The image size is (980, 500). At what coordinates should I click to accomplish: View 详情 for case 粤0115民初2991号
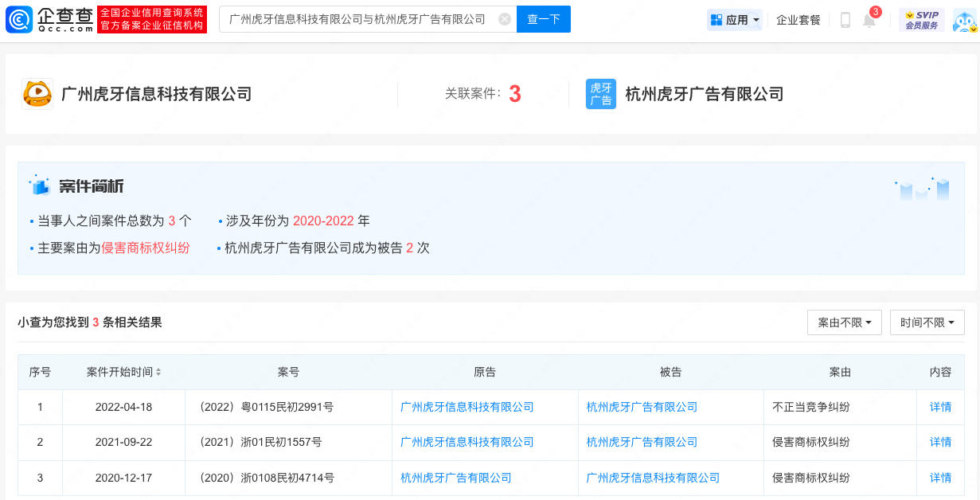pos(941,407)
